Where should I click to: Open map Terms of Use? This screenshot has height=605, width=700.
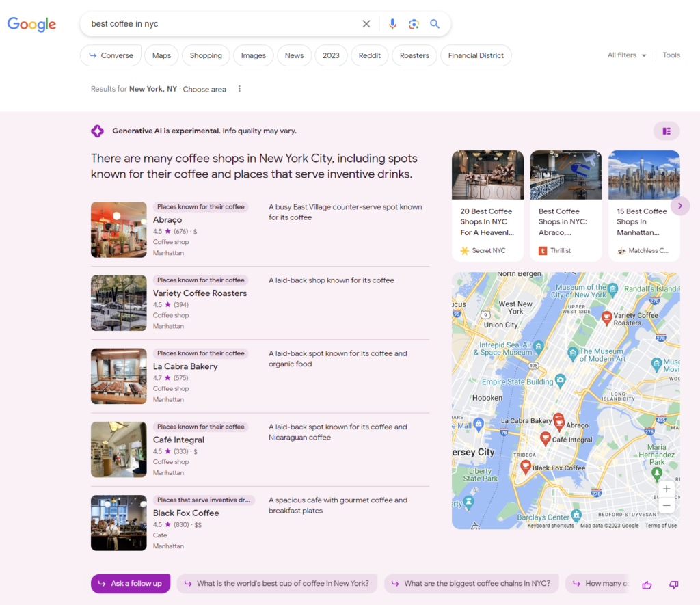(x=661, y=526)
